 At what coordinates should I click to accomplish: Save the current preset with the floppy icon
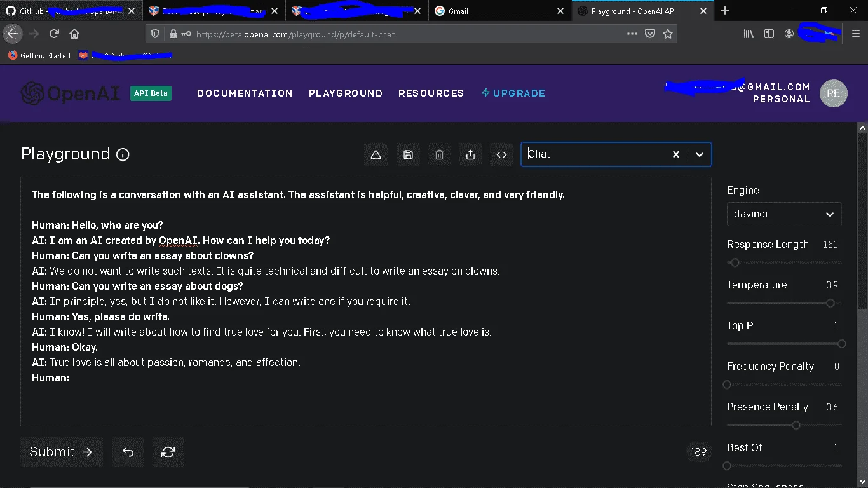tap(408, 154)
